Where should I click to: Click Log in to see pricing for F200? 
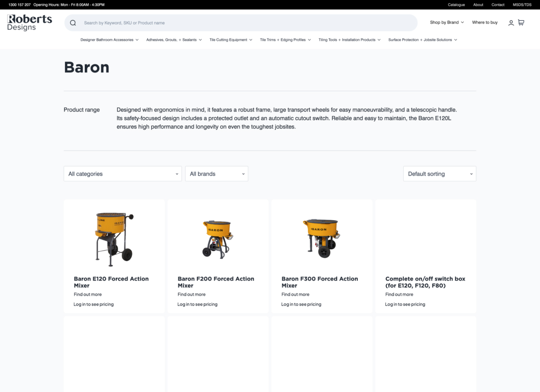197,304
